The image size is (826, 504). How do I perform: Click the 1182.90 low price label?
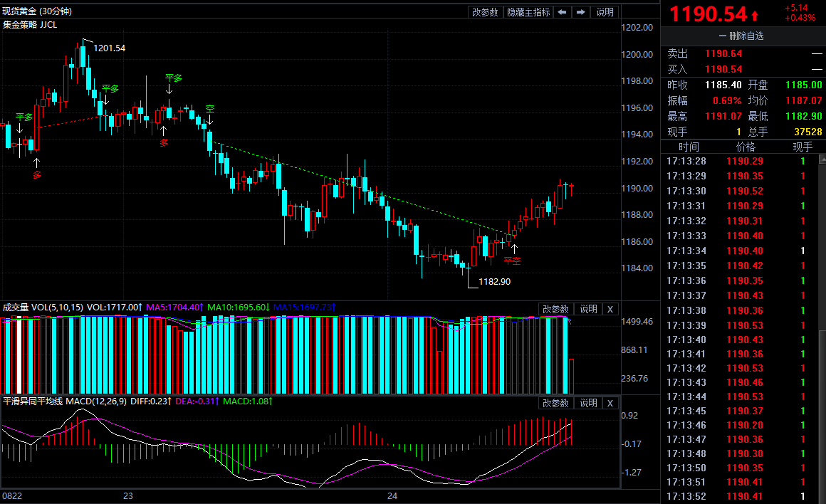494,282
